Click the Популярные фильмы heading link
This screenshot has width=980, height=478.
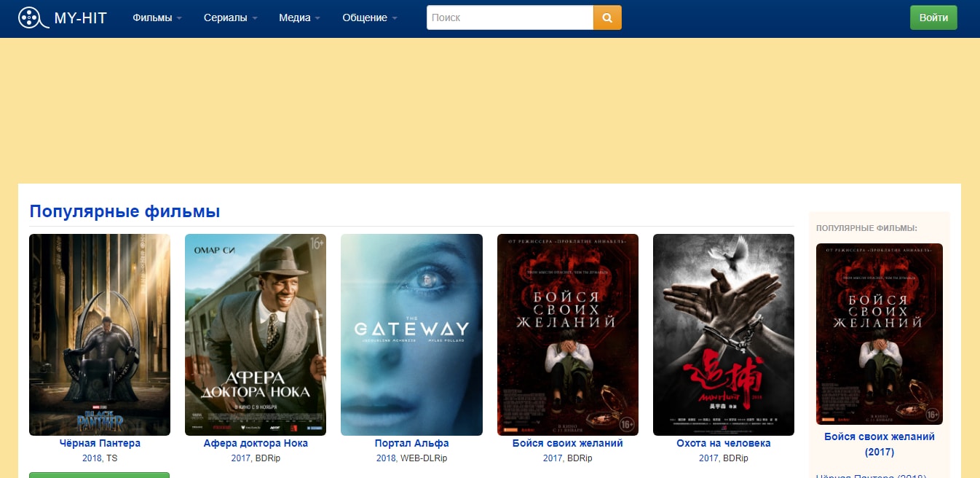coord(125,212)
